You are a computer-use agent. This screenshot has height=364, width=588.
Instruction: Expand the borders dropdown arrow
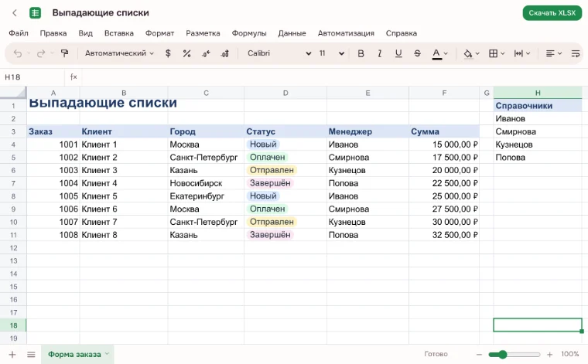pyautogui.click(x=503, y=53)
